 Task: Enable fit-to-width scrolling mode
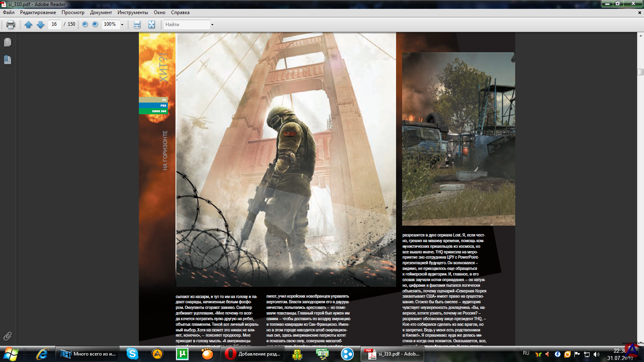pos(137,25)
